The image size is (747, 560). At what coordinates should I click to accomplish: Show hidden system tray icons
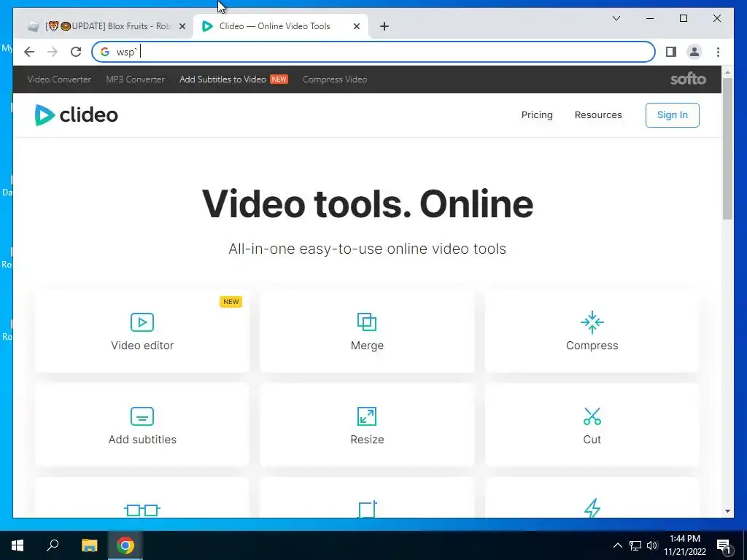pos(617,545)
